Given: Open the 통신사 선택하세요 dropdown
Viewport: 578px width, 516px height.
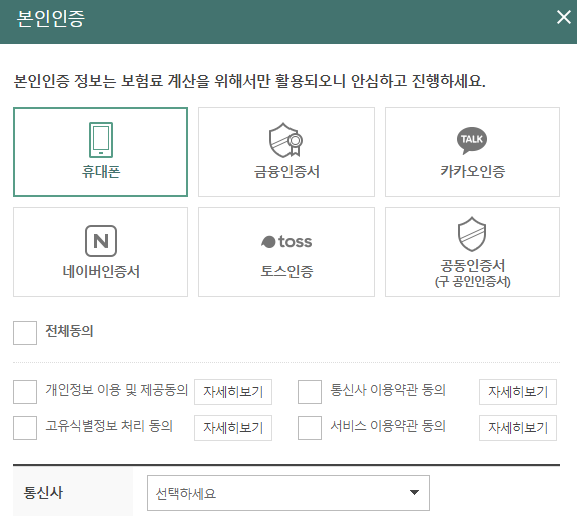Looking at the screenshot, I should tap(288, 493).
